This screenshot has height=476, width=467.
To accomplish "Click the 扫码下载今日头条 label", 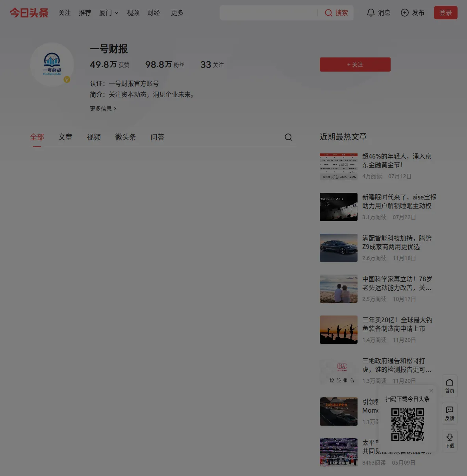I will pyautogui.click(x=408, y=399).
